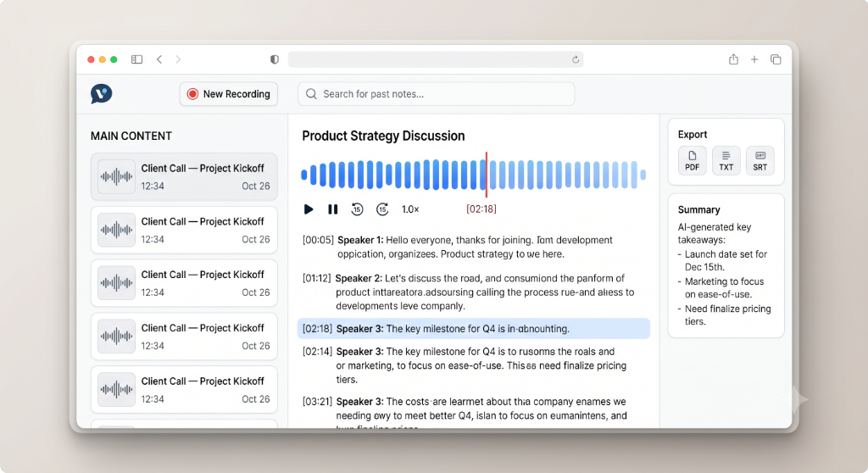Skip forward 15 seconds
Viewport: 868px width, 473px height.
click(x=382, y=209)
